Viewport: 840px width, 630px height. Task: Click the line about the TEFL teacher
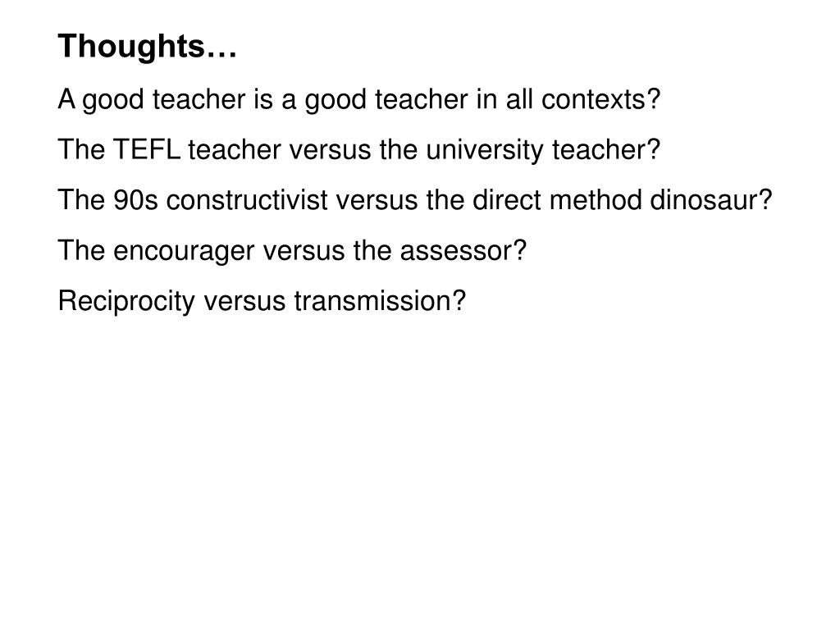point(359,149)
